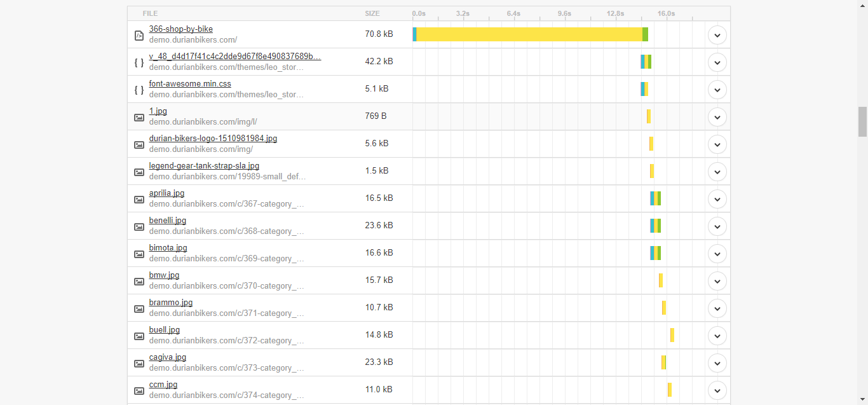Expand bimota.jpg request details

click(717, 254)
